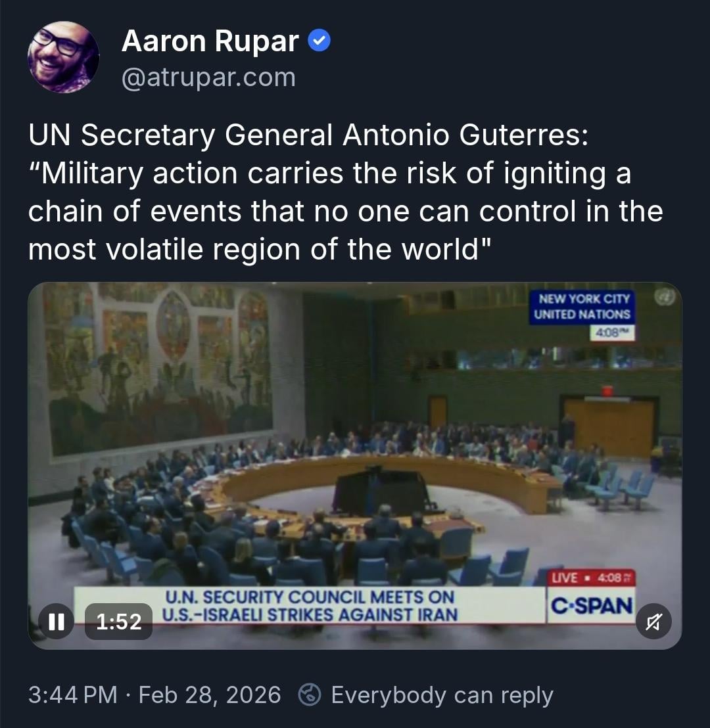This screenshot has width=710, height=728.
Task: Click the U.N. Security Council chyron headline
Action: 310,605
